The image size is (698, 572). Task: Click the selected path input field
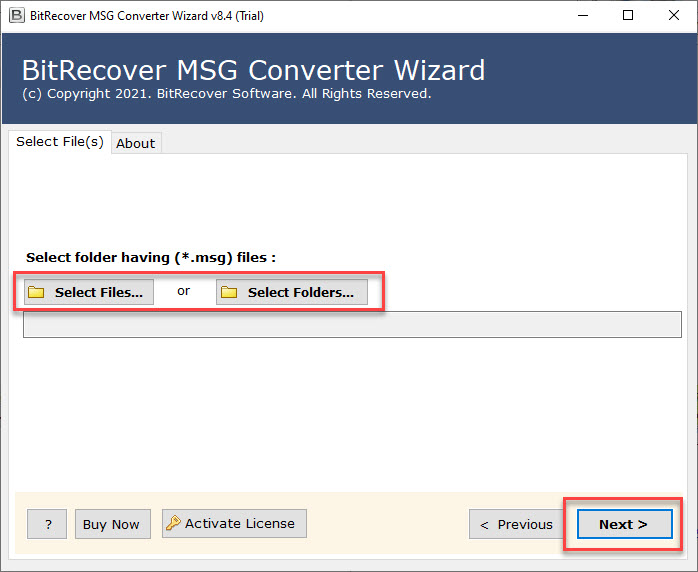pos(352,325)
